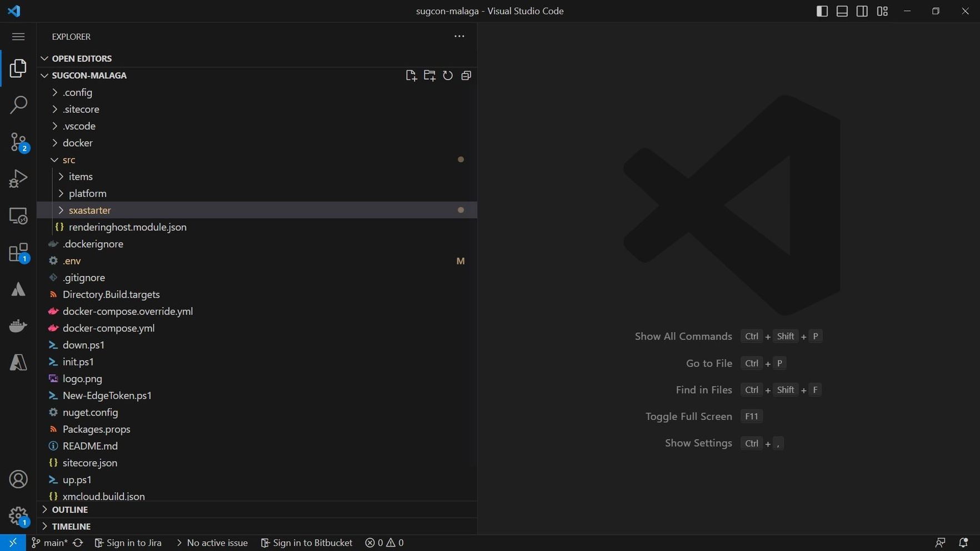The height and width of the screenshot is (551, 980).
Task: Toggle the bottom panel layout button
Action: pos(842,11)
